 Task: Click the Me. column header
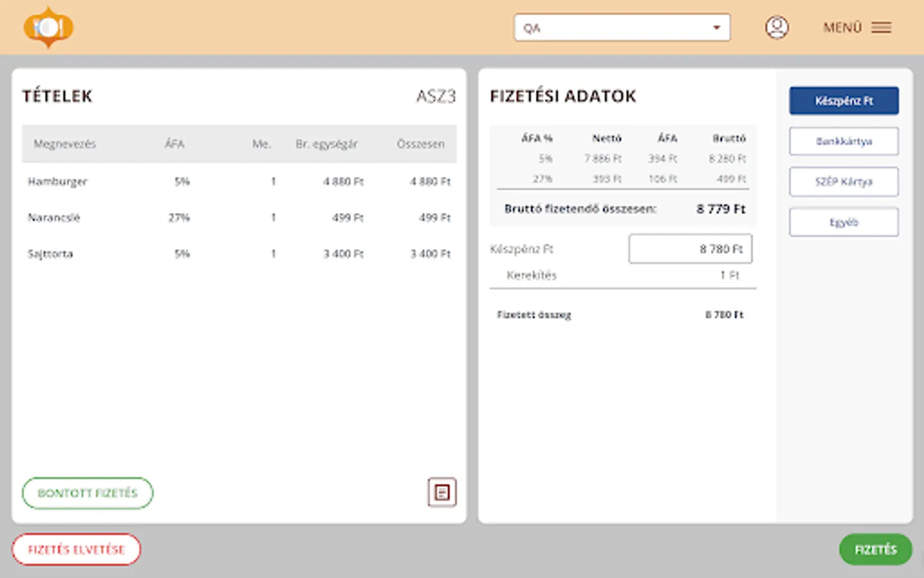coord(261,144)
